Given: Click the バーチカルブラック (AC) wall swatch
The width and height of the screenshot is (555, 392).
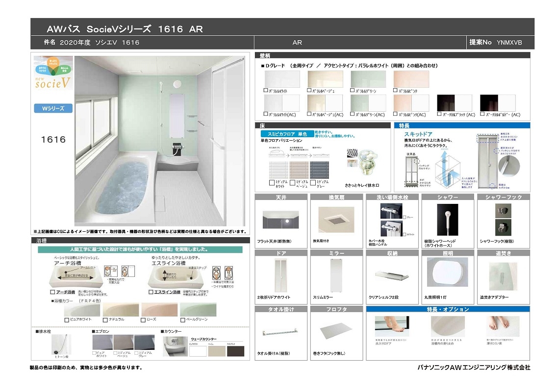Looking at the screenshot, I should coord(454,103).
